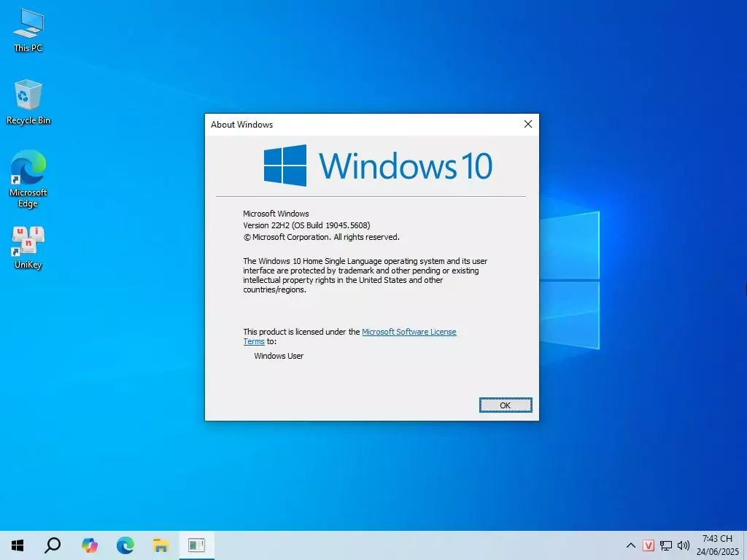Open the taskbar Search icon
The height and width of the screenshot is (560, 747).
53,545
